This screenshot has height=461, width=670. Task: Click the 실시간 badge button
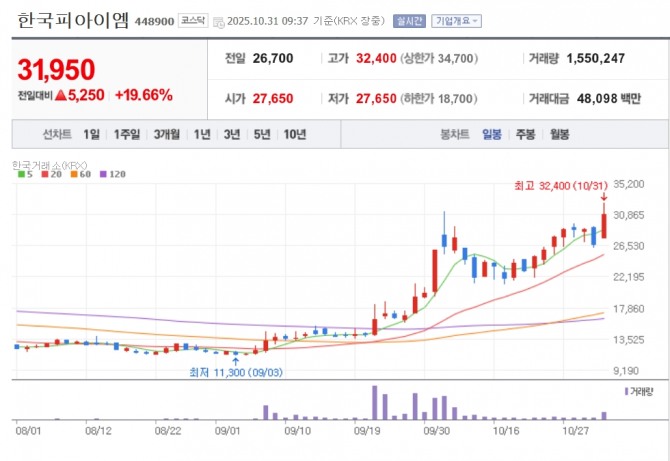[409, 21]
